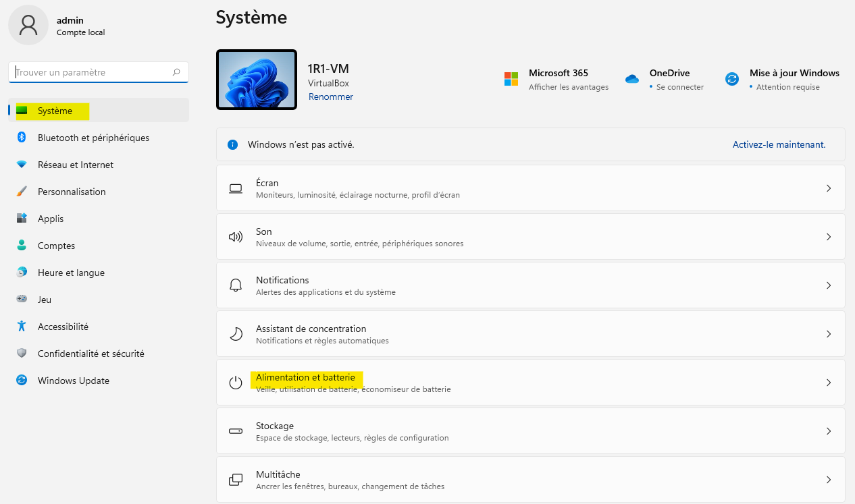Click the Microsoft 365 logo icon

click(511, 79)
